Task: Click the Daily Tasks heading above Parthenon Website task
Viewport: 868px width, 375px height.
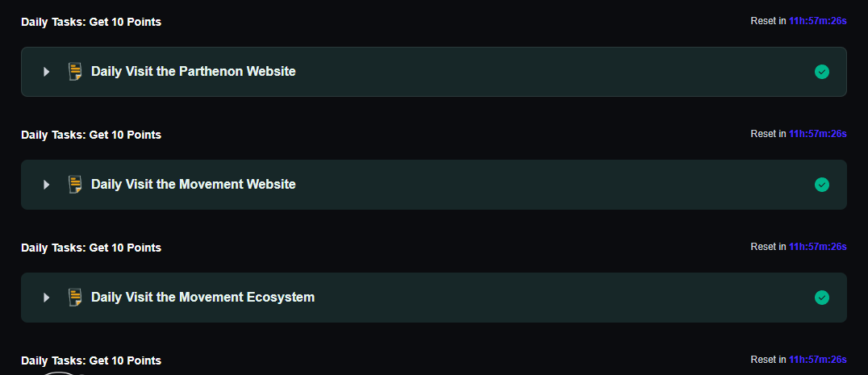Action: point(91,22)
